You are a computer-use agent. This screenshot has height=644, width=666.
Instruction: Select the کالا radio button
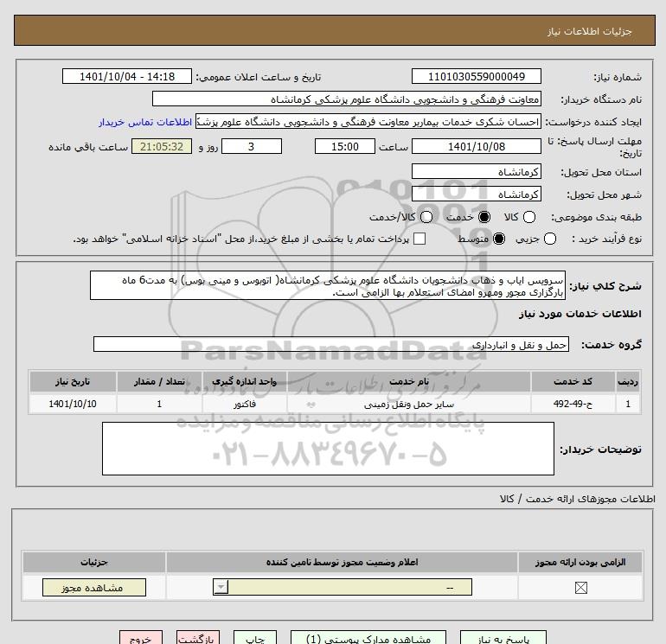pyautogui.click(x=528, y=217)
